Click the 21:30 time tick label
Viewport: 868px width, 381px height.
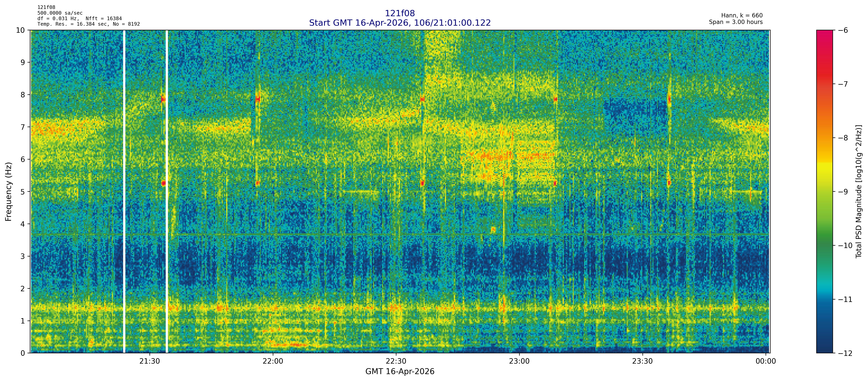pyautogui.click(x=150, y=362)
